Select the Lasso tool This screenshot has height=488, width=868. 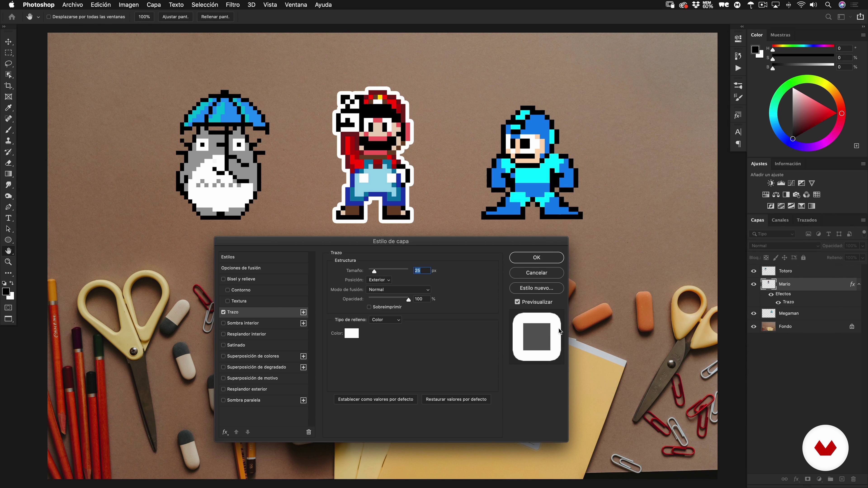(8, 64)
